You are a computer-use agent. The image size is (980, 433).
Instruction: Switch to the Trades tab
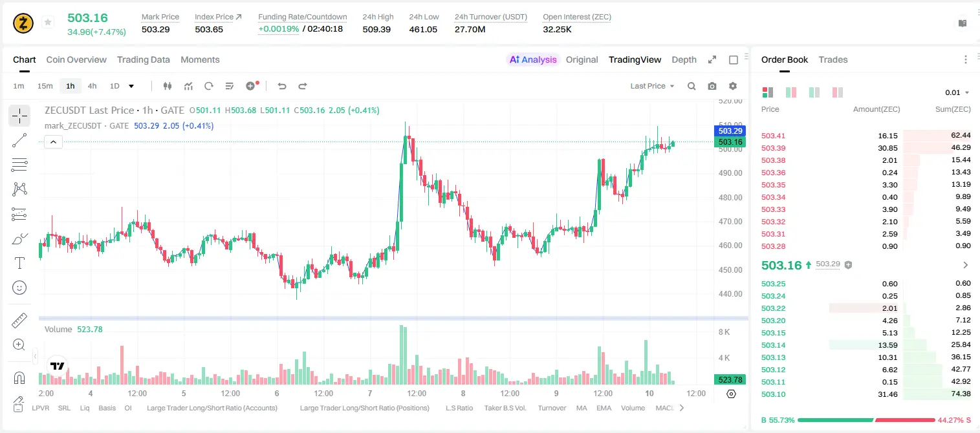[833, 59]
